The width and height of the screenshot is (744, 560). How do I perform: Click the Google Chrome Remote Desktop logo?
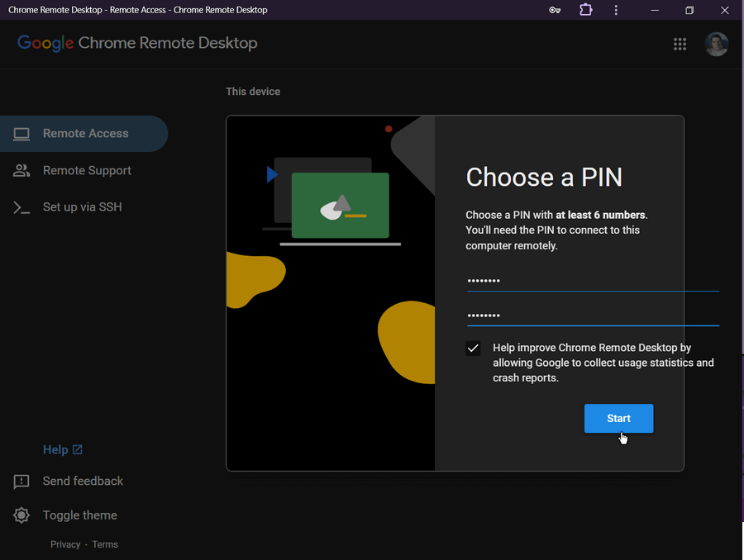tap(137, 43)
